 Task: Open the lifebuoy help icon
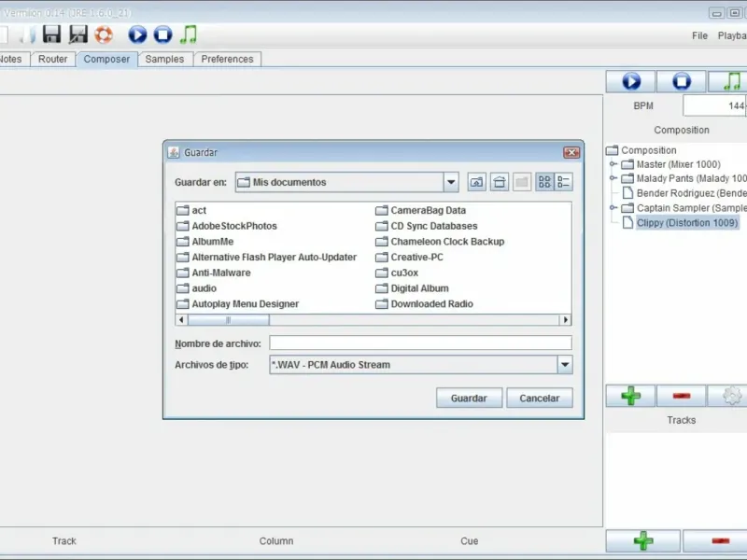point(104,35)
